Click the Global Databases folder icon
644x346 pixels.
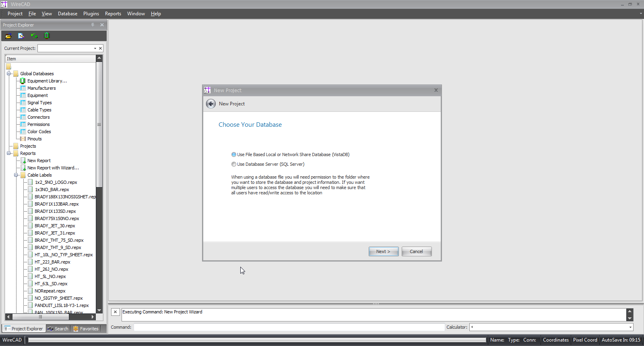pyautogui.click(x=16, y=74)
